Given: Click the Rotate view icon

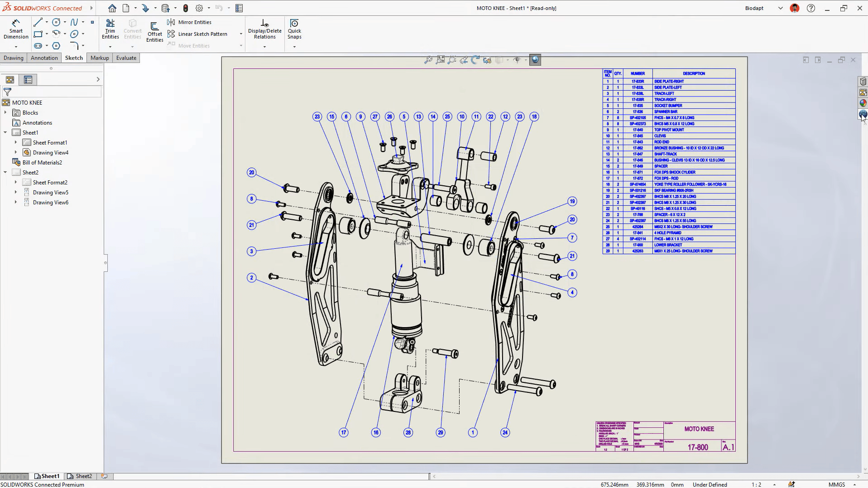Looking at the screenshot, I should coord(475,60).
